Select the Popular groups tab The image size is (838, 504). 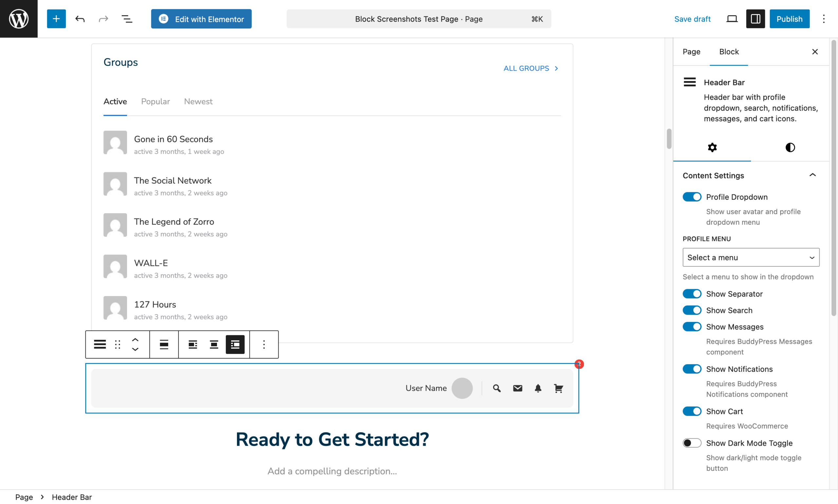click(155, 101)
